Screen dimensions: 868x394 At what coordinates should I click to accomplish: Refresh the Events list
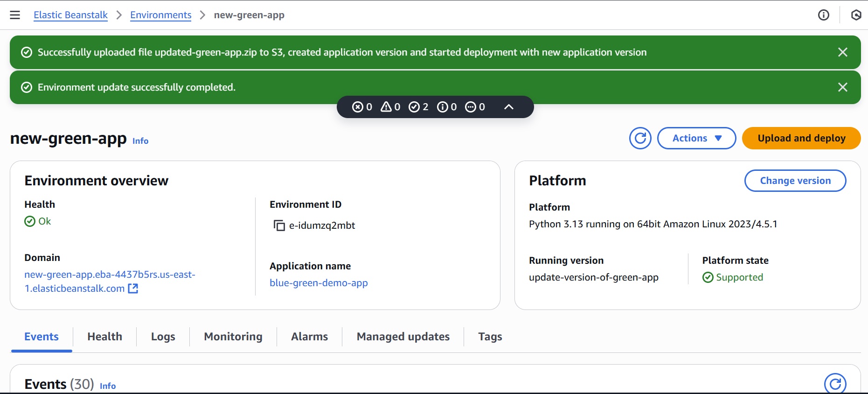[x=835, y=383]
